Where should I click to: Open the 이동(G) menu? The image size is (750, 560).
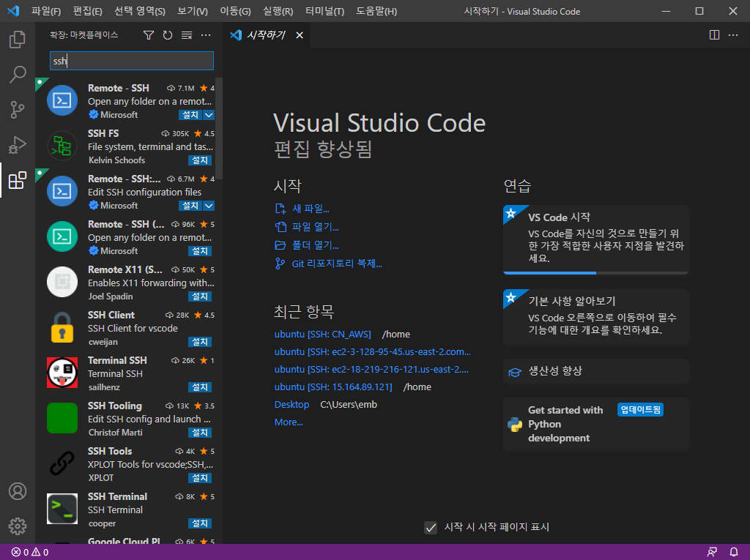click(x=235, y=11)
